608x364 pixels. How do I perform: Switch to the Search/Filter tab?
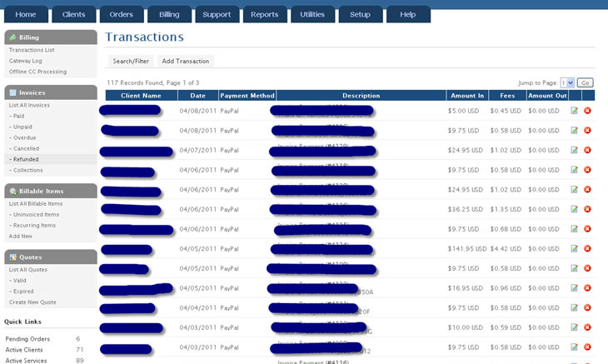pos(131,62)
